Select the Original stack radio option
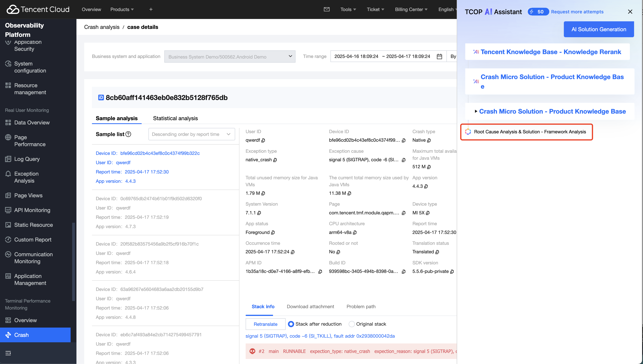This screenshot has width=643, height=364. 352,324
